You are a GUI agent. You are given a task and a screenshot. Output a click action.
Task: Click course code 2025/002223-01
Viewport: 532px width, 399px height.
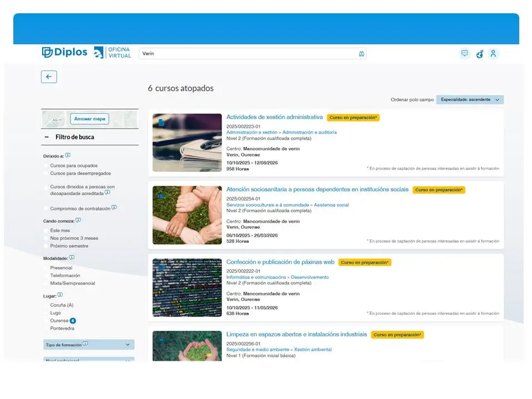coord(243,126)
